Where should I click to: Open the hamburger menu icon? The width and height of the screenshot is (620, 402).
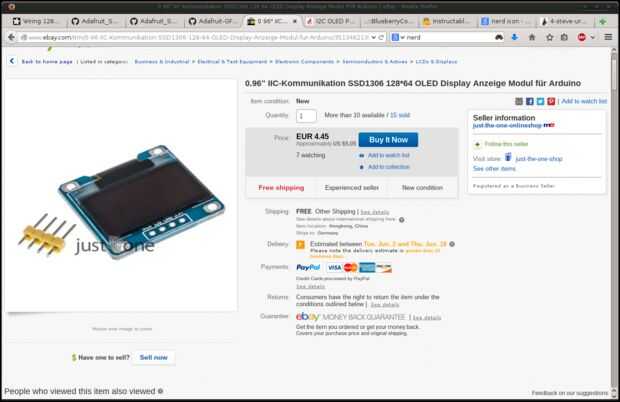[x=608, y=37]
